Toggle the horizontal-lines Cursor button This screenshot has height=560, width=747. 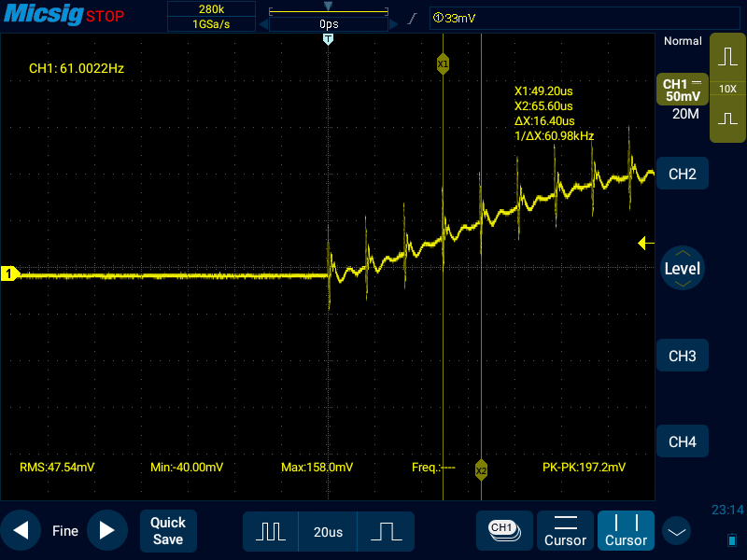(566, 530)
